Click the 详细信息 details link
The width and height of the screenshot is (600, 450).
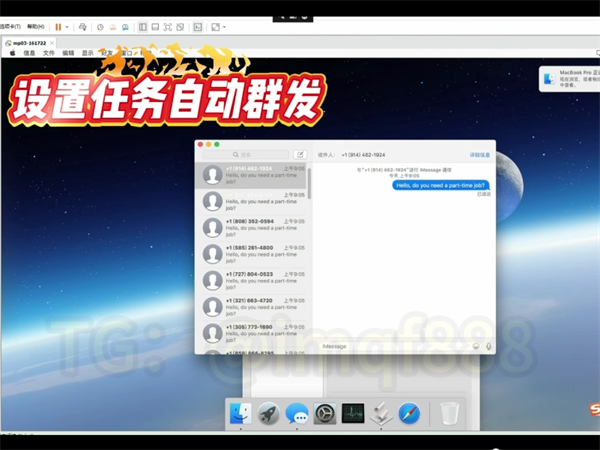click(x=480, y=155)
